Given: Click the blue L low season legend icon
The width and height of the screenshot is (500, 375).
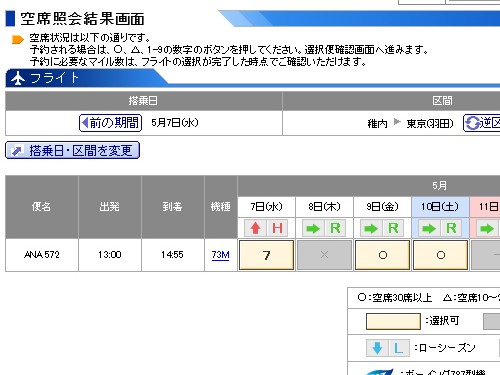Looking at the screenshot, I should tap(399, 348).
